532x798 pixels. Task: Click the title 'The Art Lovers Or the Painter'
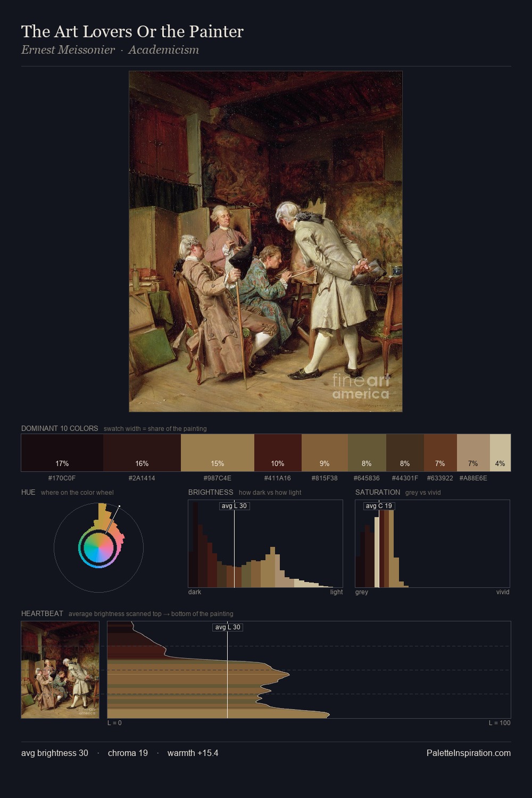click(132, 31)
